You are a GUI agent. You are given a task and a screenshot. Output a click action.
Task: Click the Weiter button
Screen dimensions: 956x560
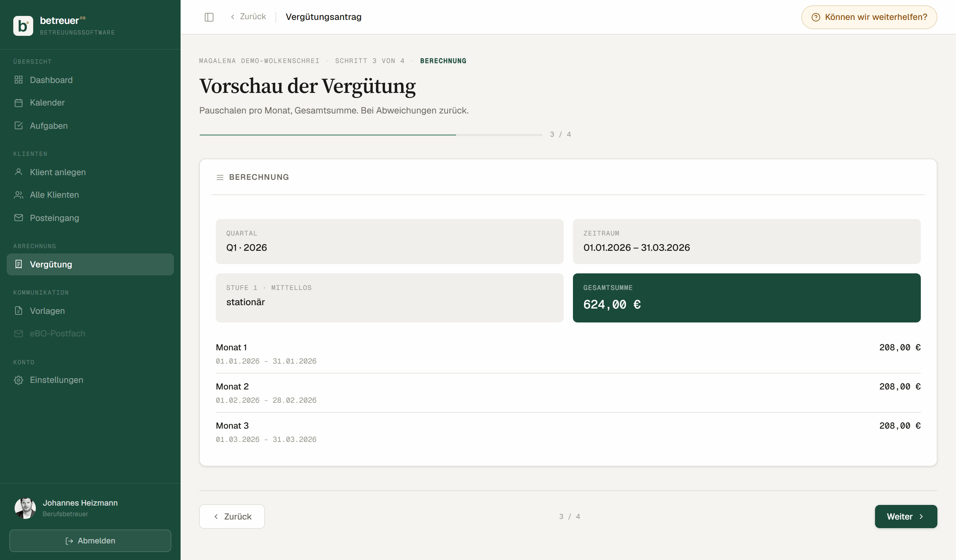[x=906, y=517]
